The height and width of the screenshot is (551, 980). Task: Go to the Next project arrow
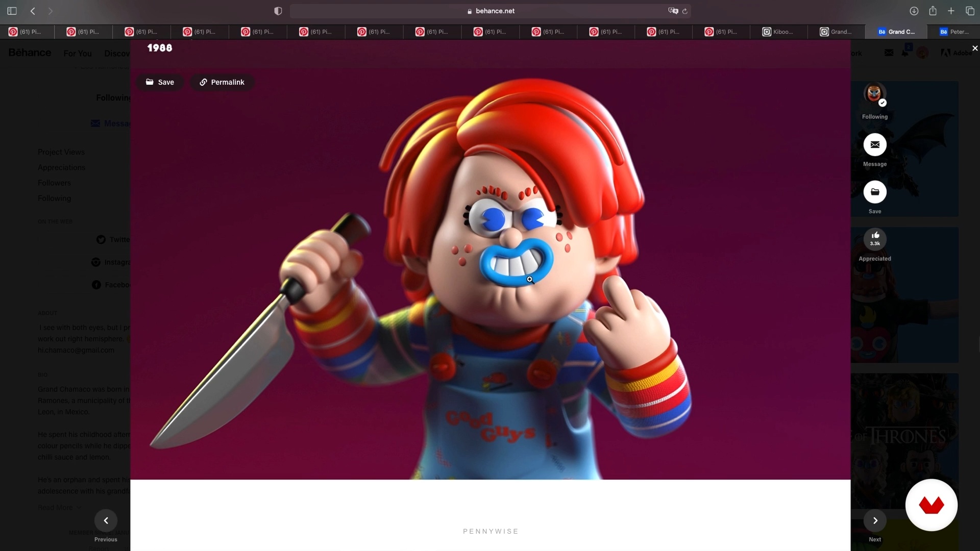(875, 520)
